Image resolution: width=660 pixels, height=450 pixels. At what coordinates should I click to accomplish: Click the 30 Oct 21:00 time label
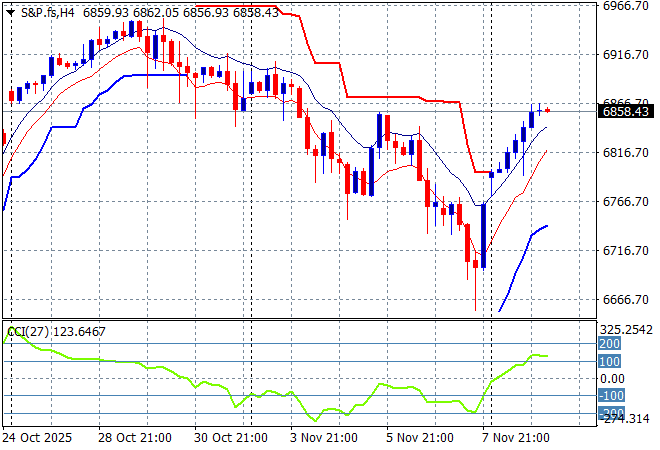pos(231,438)
